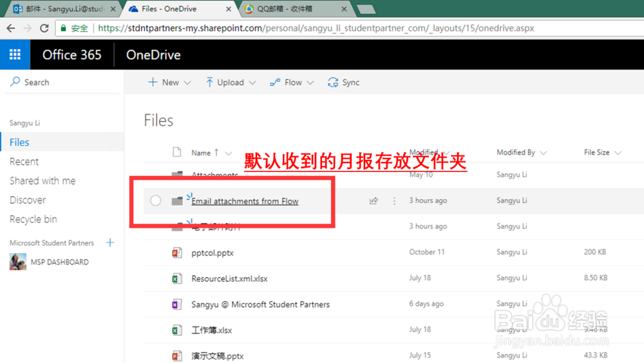Viewport: 644px width, 363px height.
Task: Open the Office 365 app launcher grid
Action: click(x=15, y=54)
